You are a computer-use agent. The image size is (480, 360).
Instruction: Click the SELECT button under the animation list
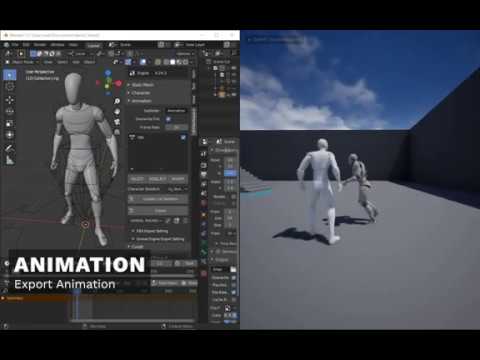pos(137,179)
